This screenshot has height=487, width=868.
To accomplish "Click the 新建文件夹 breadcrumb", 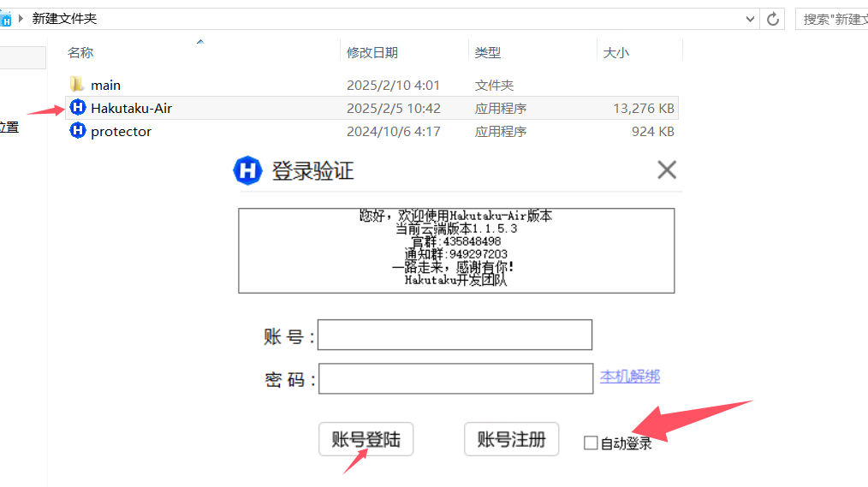I will [64, 18].
